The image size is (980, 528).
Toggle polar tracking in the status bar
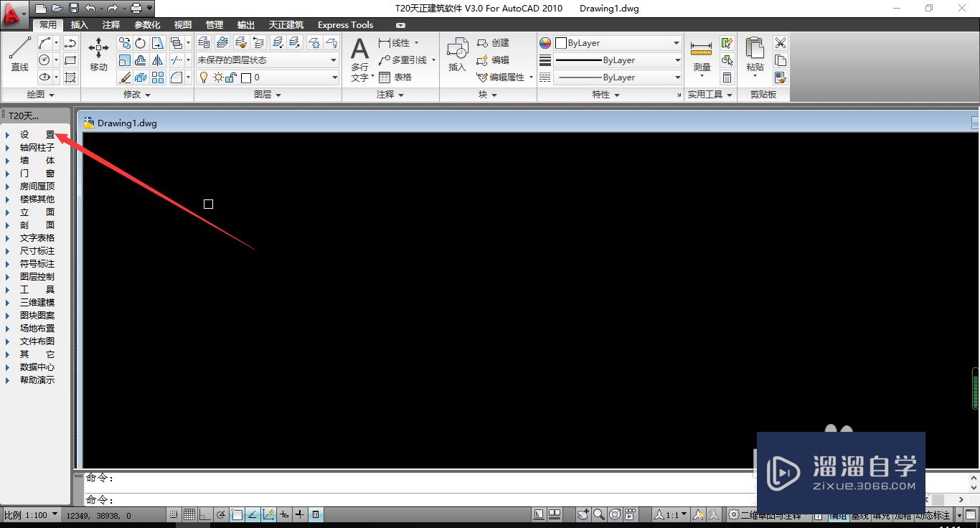pos(221,514)
